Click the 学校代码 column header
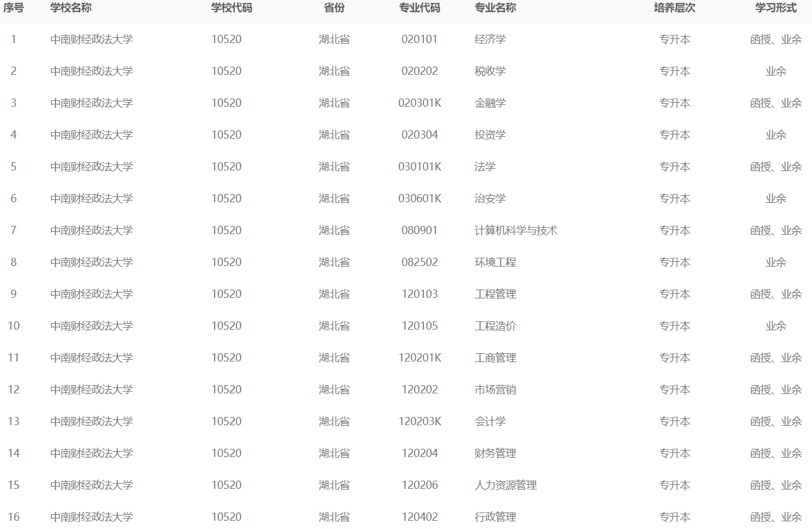The width and height of the screenshot is (812, 529). click(x=232, y=8)
